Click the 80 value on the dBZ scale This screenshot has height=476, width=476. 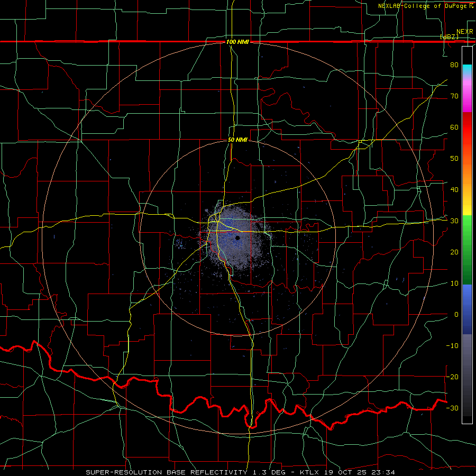[x=454, y=65]
